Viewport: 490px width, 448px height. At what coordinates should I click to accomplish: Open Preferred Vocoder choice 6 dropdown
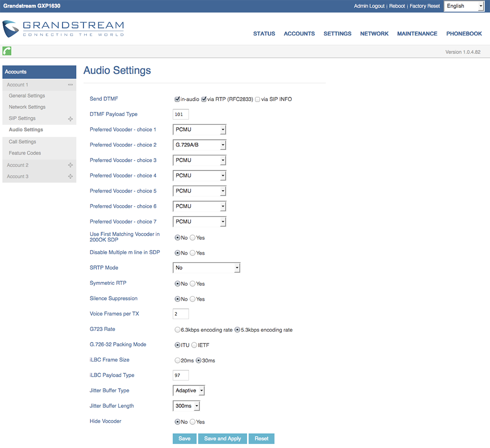click(200, 206)
